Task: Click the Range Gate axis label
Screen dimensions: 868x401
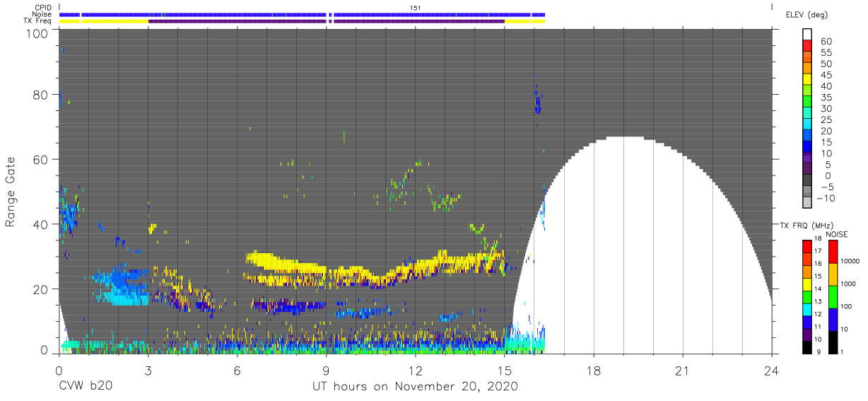Action: point(11,192)
